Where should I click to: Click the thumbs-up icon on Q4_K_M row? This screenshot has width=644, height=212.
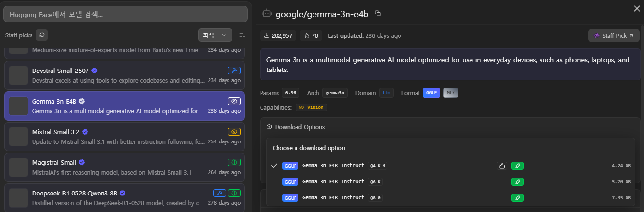click(502, 166)
